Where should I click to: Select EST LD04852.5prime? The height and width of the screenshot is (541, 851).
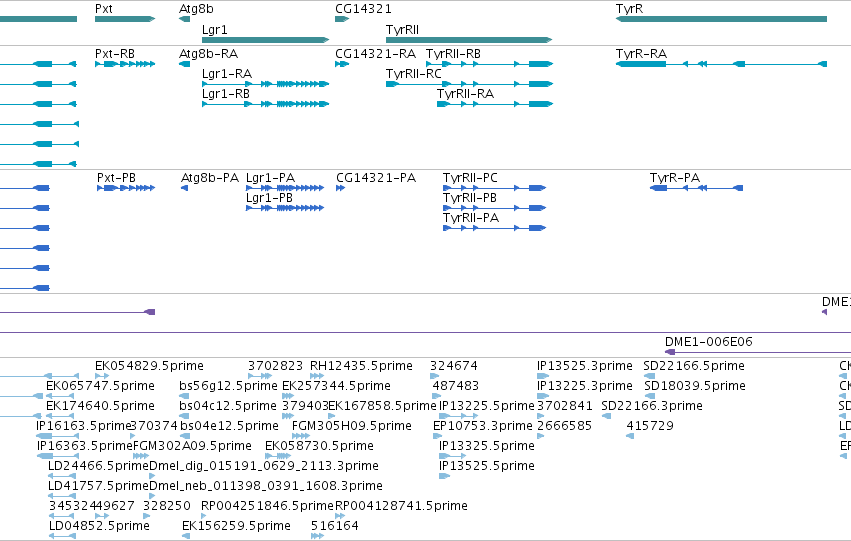[99, 526]
